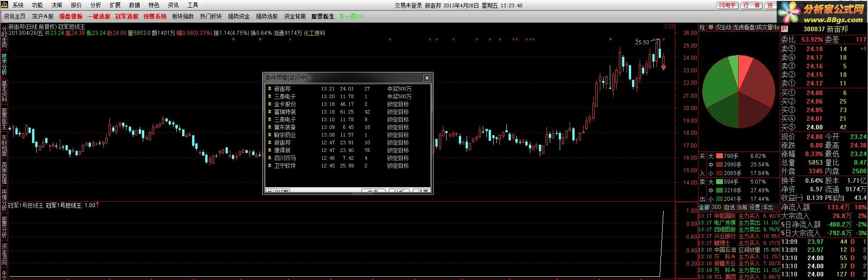Open the 分析 menu
Screen dimensions: 868x280
(96, 5)
